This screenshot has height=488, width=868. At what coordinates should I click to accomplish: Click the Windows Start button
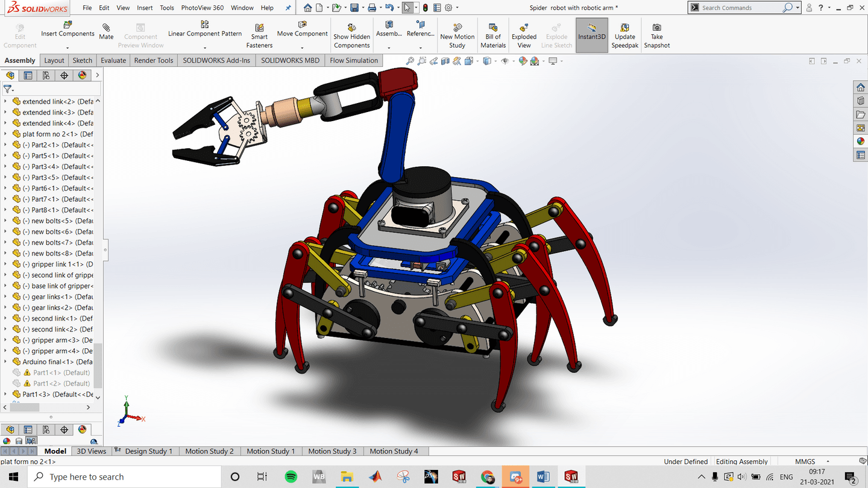[14, 477]
